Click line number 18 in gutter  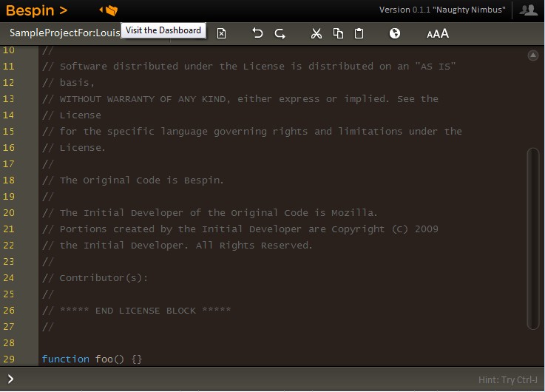[x=9, y=180]
